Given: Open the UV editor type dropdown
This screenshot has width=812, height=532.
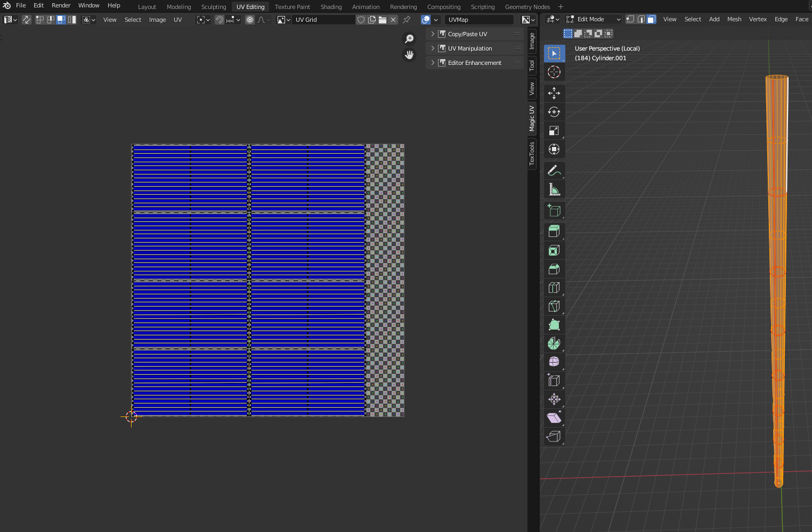Looking at the screenshot, I should coord(10,20).
